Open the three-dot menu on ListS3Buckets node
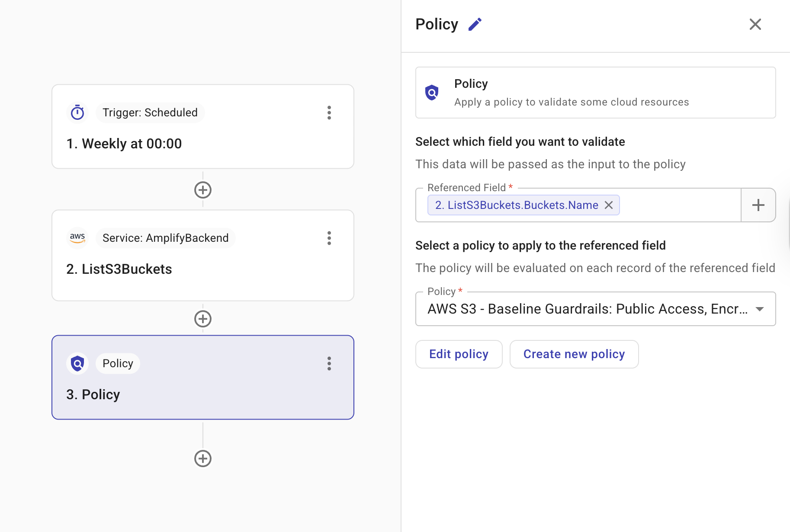The width and height of the screenshot is (790, 532). click(329, 238)
